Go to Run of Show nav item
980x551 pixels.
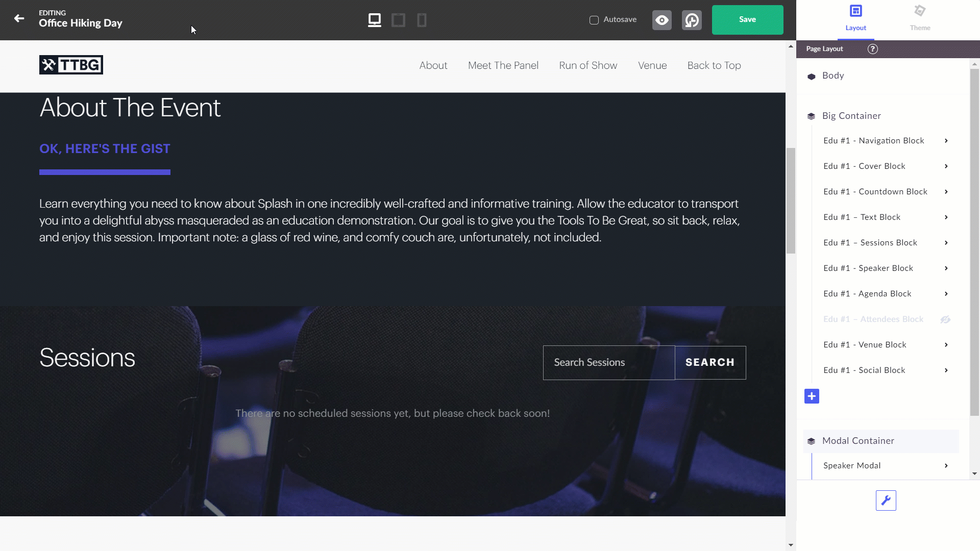coord(588,65)
